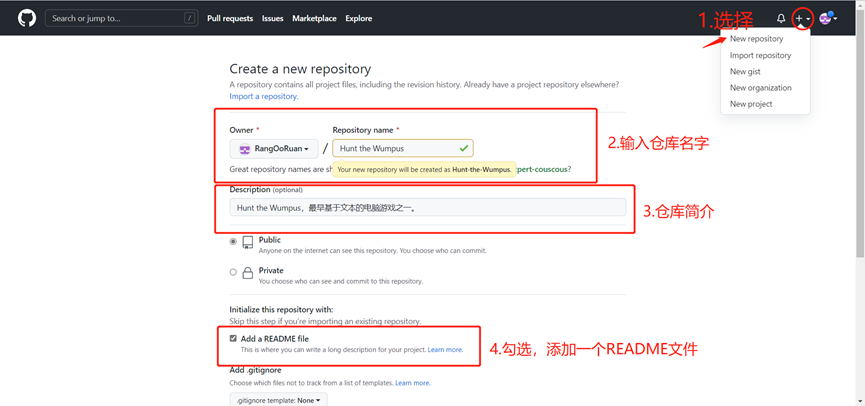This screenshot has height=406, width=865.
Task: Click the slash shortcut icon in search
Action: (190, 18)
